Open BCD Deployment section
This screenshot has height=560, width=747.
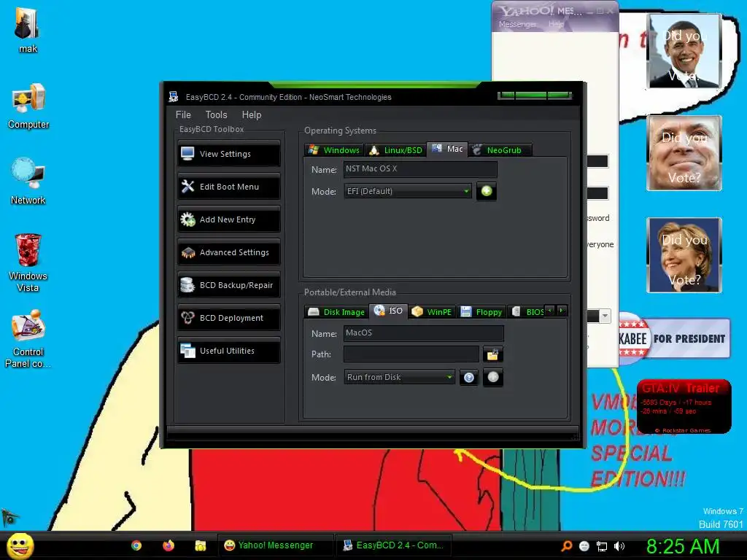229,318
